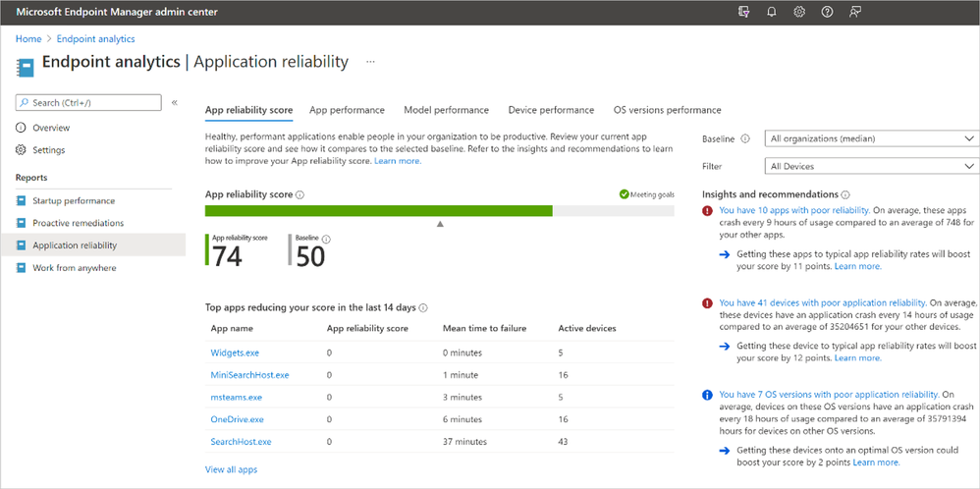Open the Filter All Devices dropdown
This screenshot has width=980, height=489.
click(872, 166)
